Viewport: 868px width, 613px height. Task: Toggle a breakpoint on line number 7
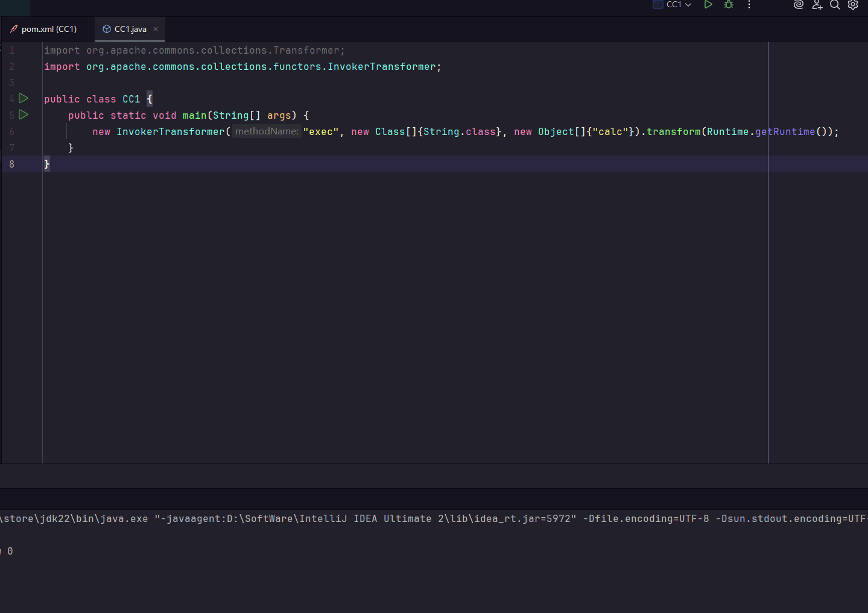click(11, 148)
